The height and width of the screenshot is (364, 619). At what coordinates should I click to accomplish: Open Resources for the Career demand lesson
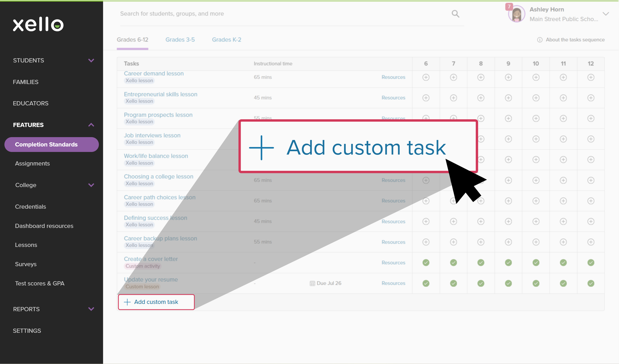pyautogui.click(x=393, y=77)
